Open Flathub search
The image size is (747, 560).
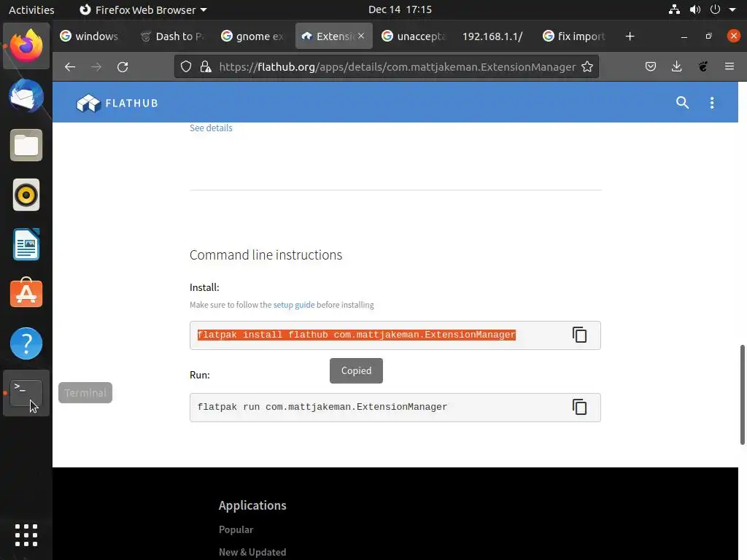pyautogui.click(x=682, y=102)
